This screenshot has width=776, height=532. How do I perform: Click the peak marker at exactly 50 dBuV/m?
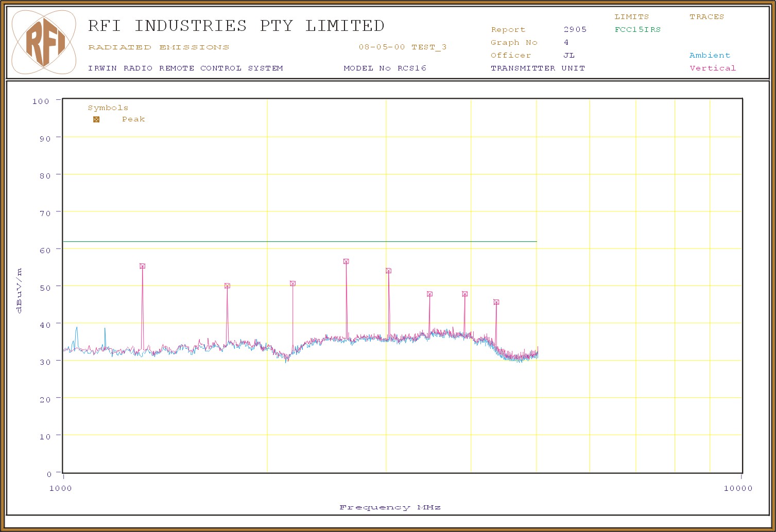point(227,286)
